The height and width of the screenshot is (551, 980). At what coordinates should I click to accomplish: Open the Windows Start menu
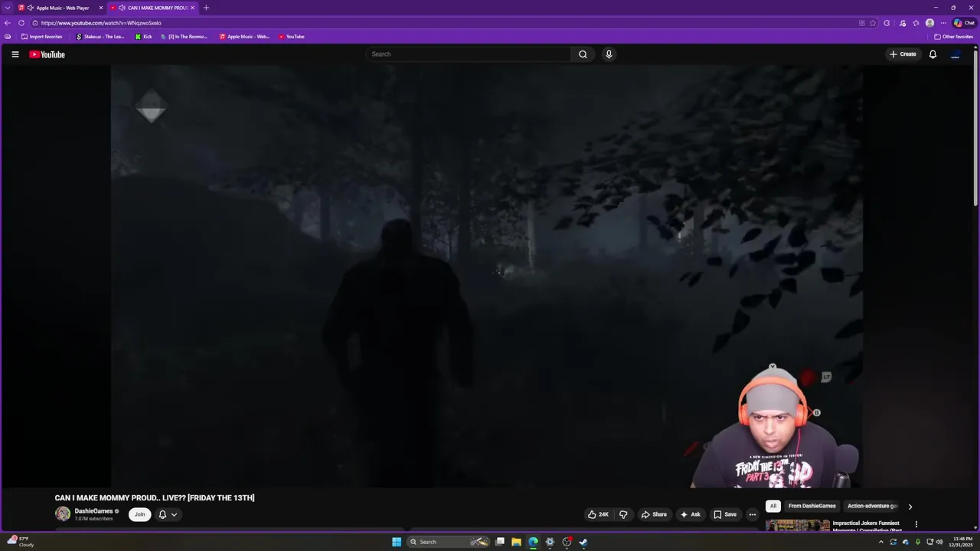coord(397,542)
